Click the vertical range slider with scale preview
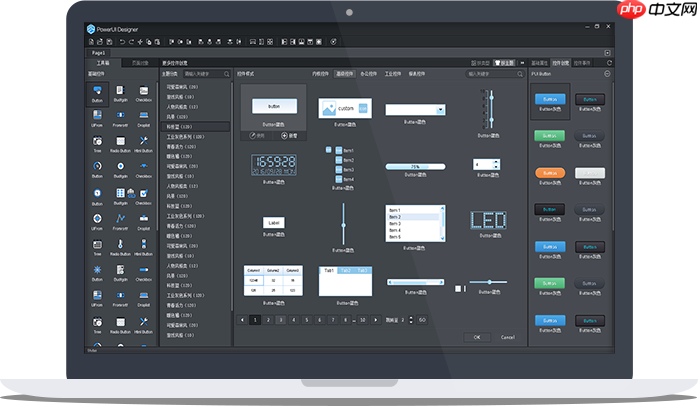This screenshot has width=698, height=406. click(x=488, y=109)
